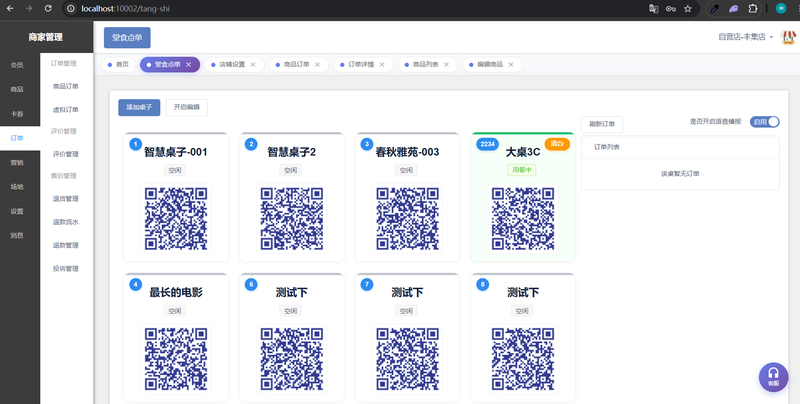The image size is (800, 404).
Task: Click the number 6 badge on 测试下 card
Action: pos(251,285)
